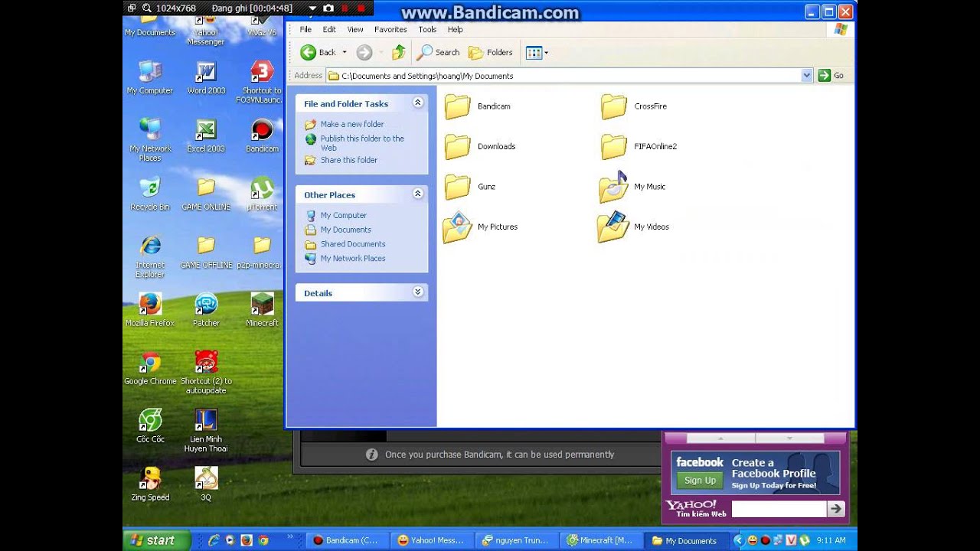Expand the Details panel
Image resolution: width=980 pixels, height=551 pixels.
click(418, 292)
